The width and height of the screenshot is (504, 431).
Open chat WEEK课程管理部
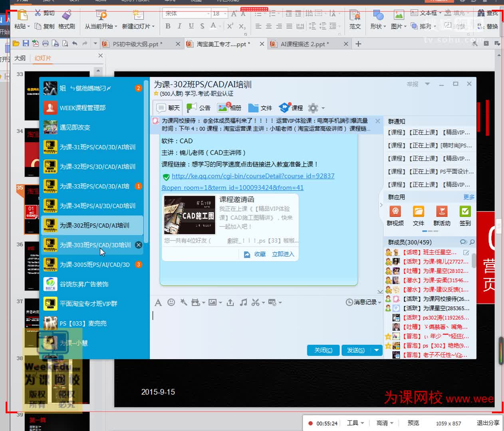point(92,108)
